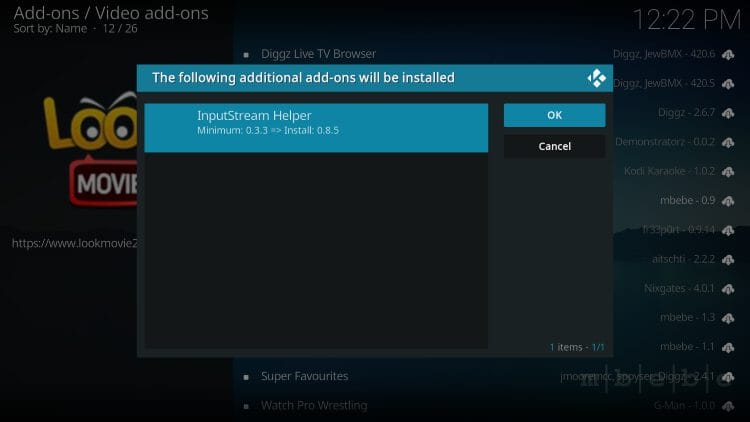This screenshot has width=750, height=422.
Task: Choose Watch Pro Wrestling add-on
Action: click(313, 406)
